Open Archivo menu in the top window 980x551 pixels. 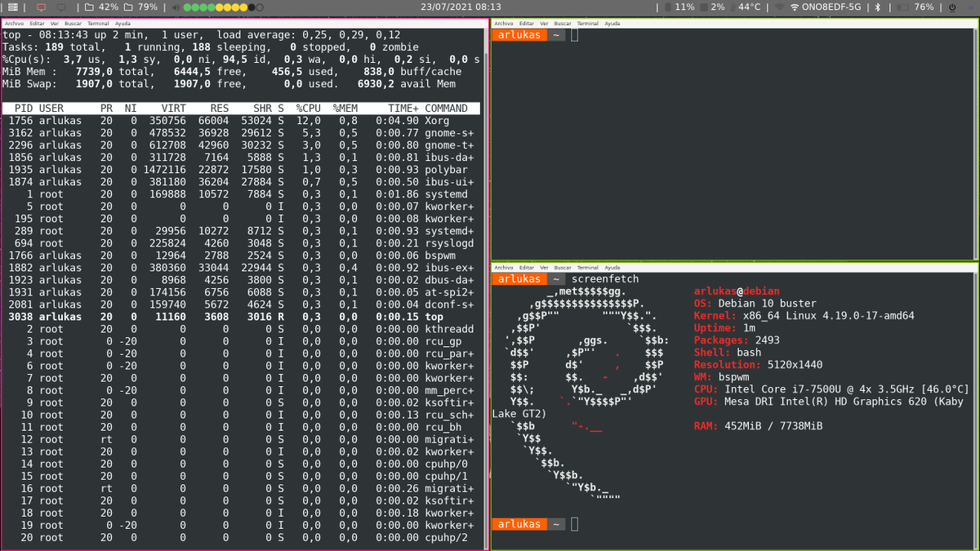click(x=14, y=24)
